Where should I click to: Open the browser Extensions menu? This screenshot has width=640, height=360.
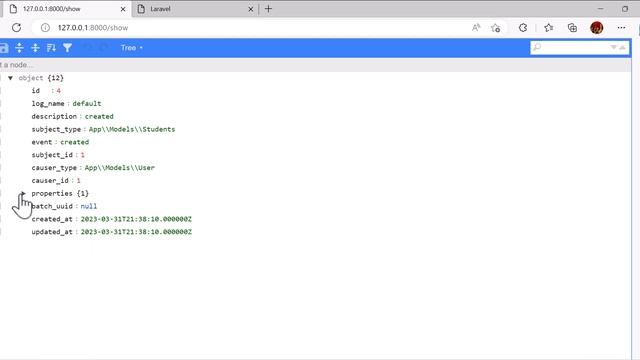523,27
